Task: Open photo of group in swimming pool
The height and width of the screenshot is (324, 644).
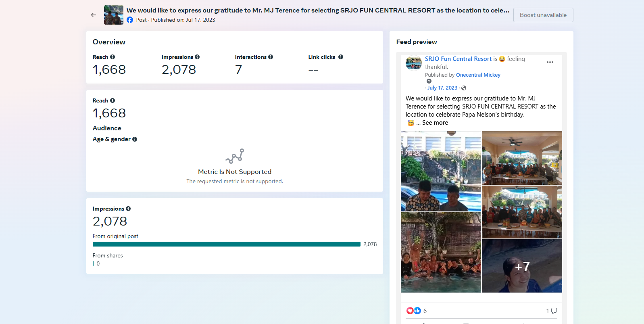Action: [441, 253]
